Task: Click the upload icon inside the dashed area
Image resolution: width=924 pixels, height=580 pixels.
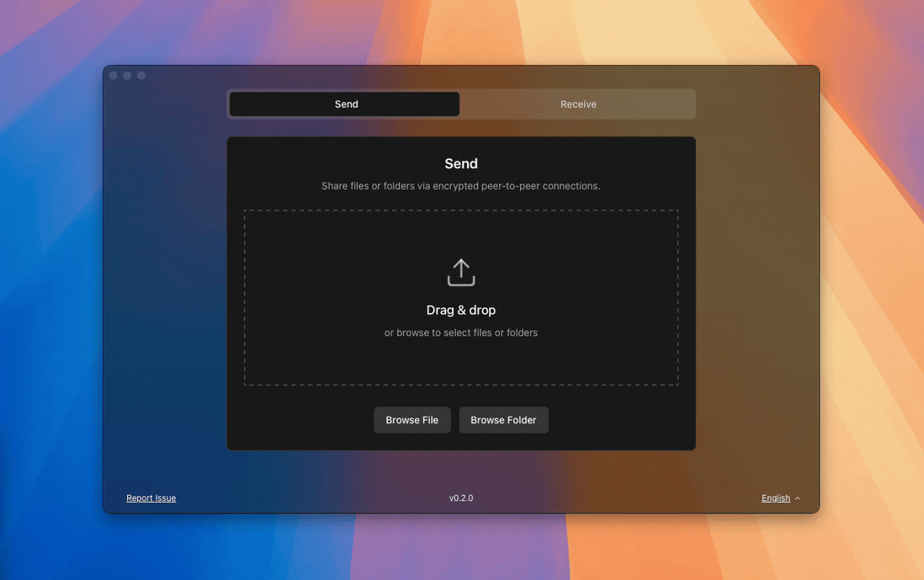Action: pos(461,271)
